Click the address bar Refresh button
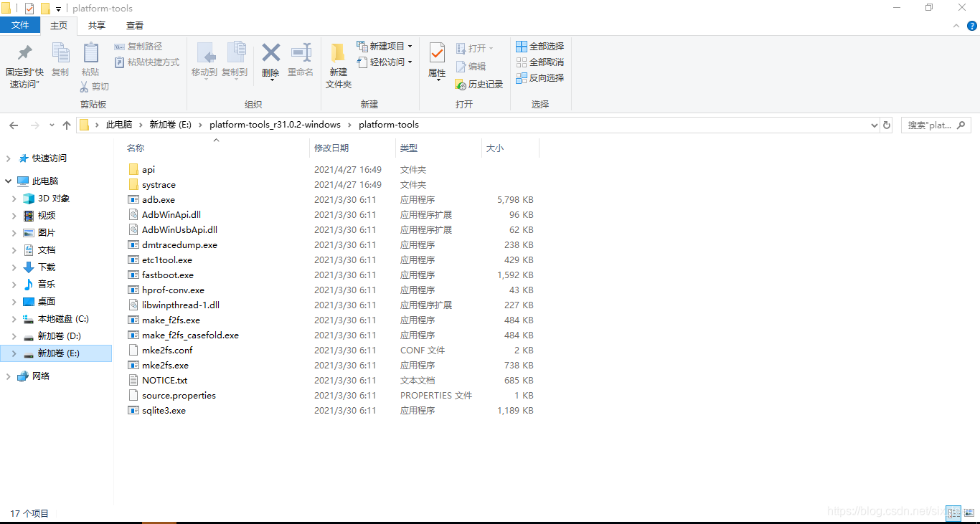Screen dimensions: 980x524 887,125
